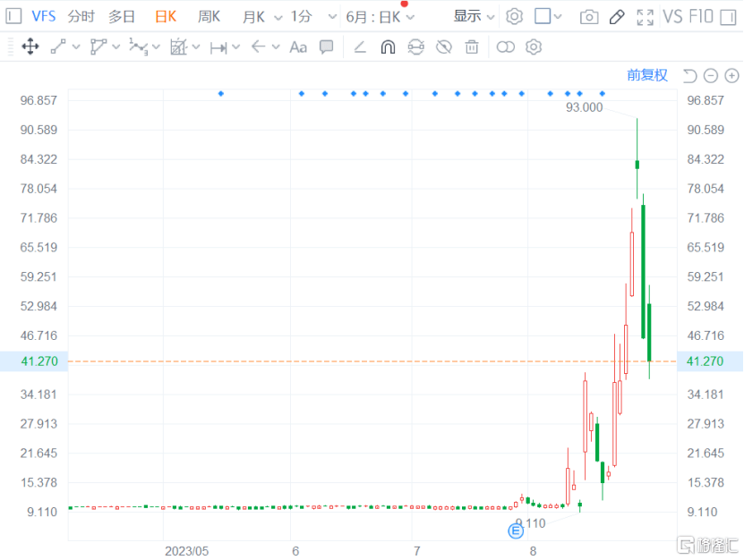Click the 前复权 adjustment link
744x560 pixels.
click(x=646, y=75)
